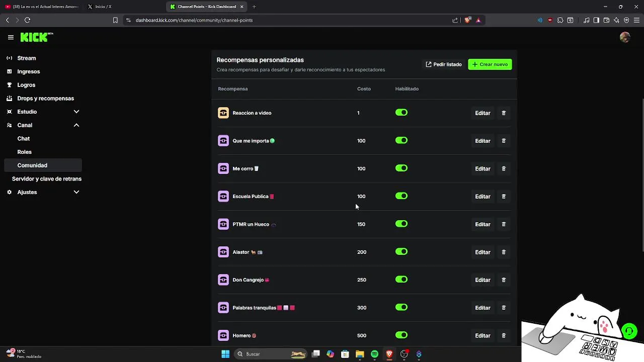Screen dimensions: 644x362
Task: Collapse the Canal sidebar section
Action: point(76,125)
